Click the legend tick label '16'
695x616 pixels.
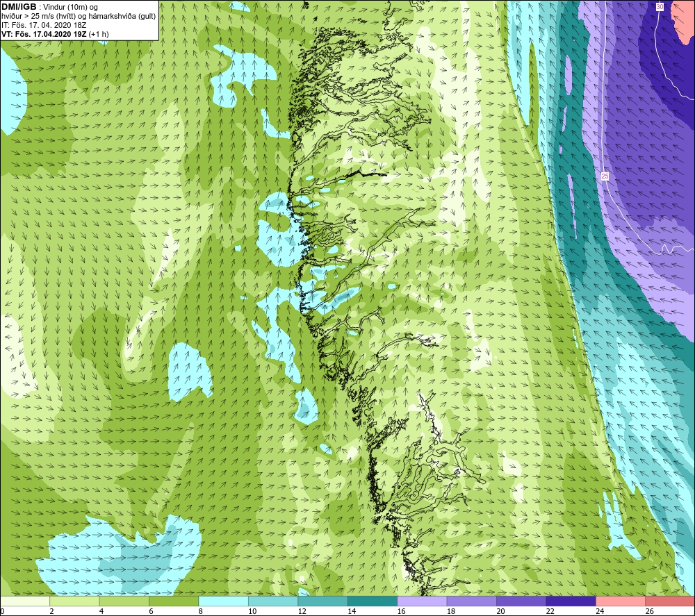pyautogui.click(x=401, y=611)
